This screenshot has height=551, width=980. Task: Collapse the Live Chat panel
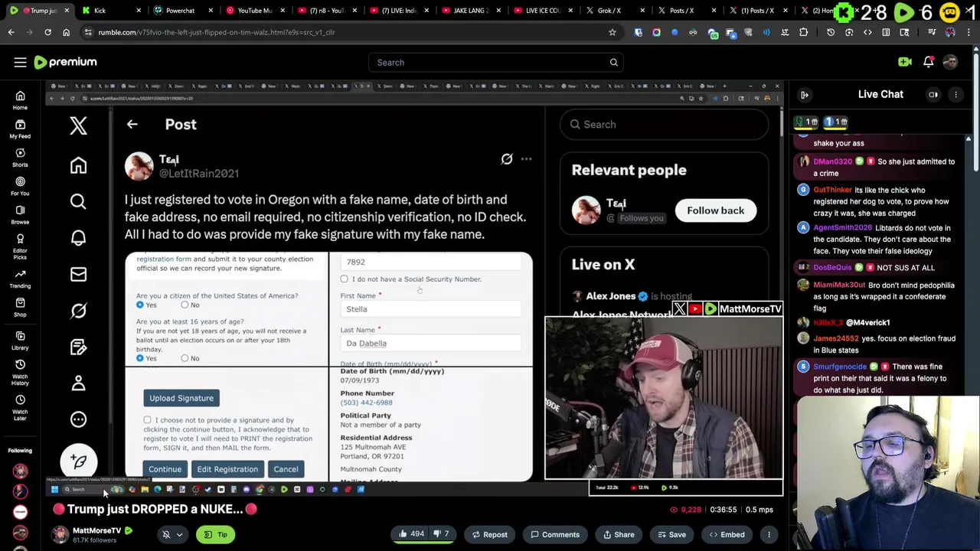805,95
